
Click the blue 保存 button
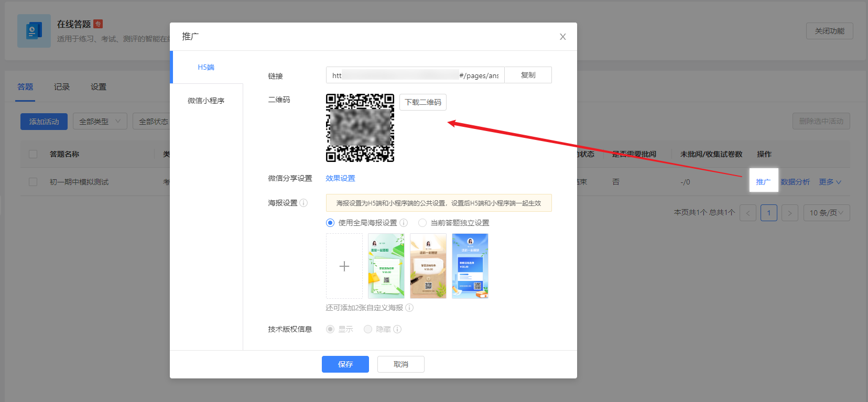coord(345,364)
